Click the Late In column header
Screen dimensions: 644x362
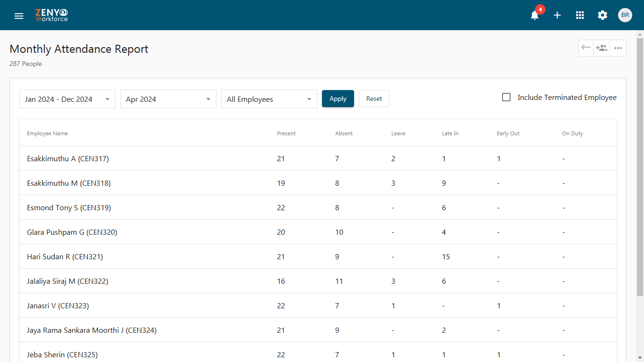(450, 133)
